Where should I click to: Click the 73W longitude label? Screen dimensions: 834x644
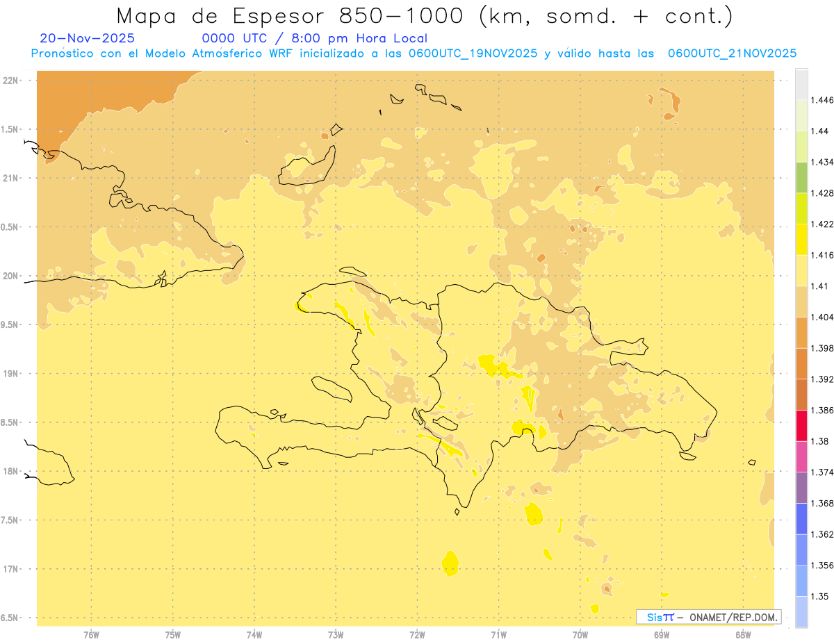click(x=336, y=635)
